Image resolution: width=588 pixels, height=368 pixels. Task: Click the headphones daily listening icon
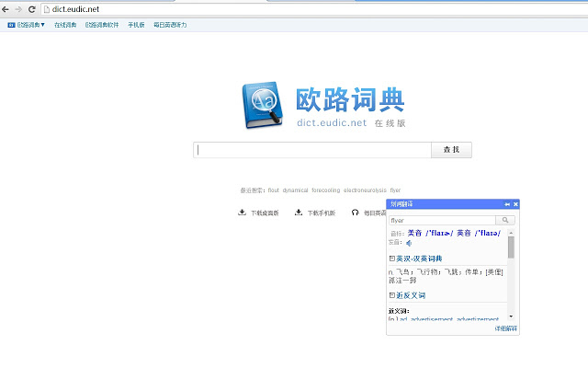(x=356, y=213)
